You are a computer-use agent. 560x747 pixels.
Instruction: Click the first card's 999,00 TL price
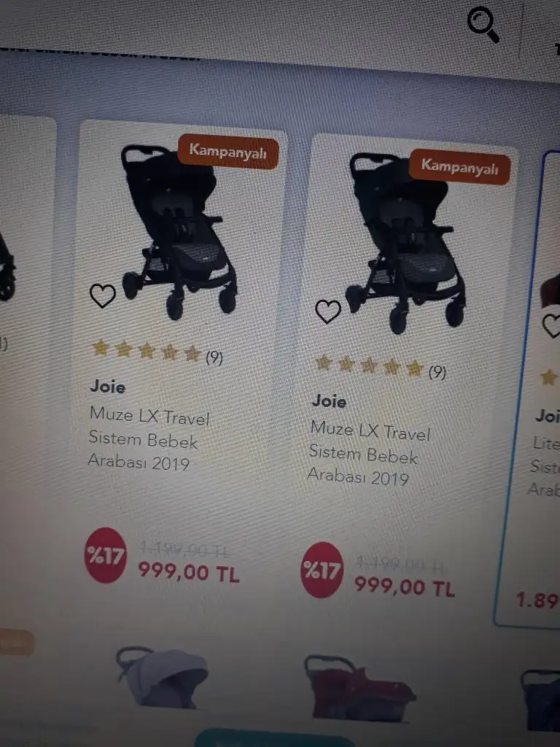189,571
